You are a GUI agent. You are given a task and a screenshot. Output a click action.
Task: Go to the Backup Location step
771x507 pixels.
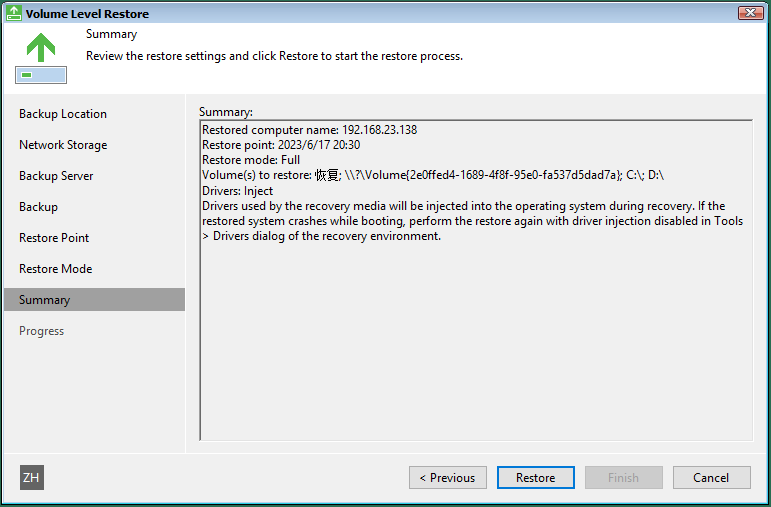pos(63,114)
